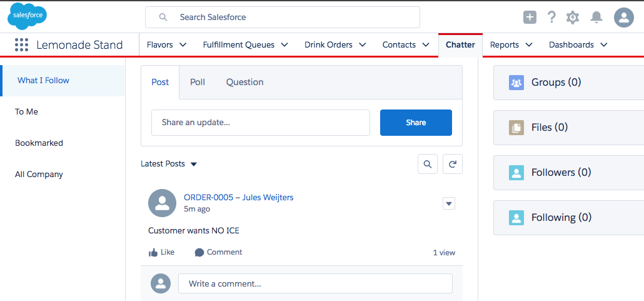
Task: Open the help question mark icon
Action: pyautogui.click(x=551, y=18)
